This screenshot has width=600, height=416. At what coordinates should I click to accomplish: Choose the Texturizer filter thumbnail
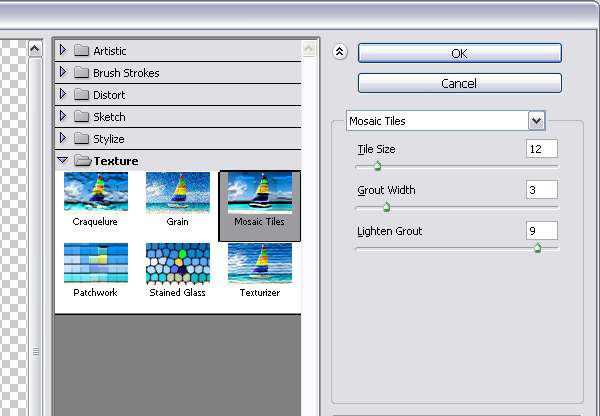[x=259, y=263]
